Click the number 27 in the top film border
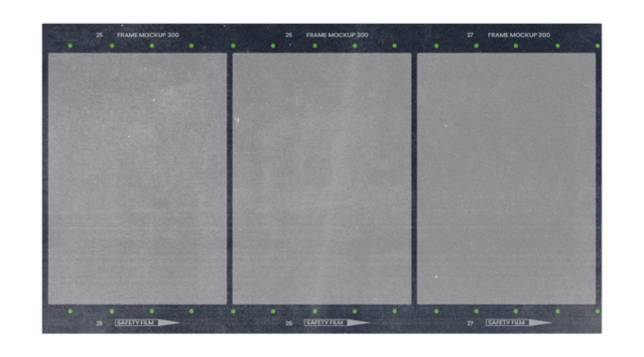 click(x=470, y=35)
